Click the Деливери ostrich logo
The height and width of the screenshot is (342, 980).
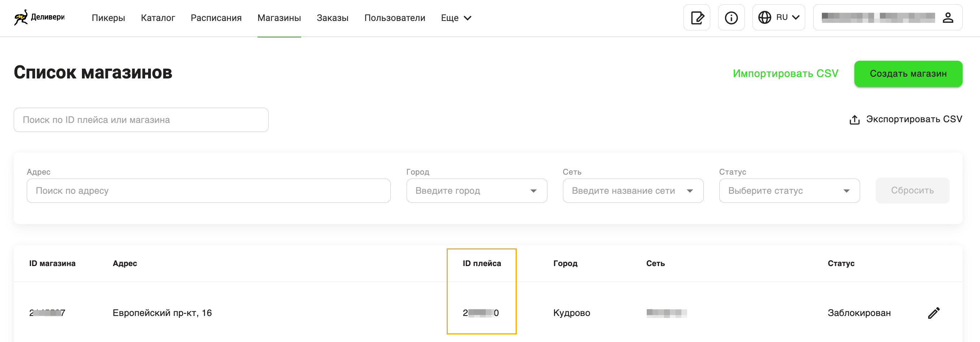(x=40, y=17)
